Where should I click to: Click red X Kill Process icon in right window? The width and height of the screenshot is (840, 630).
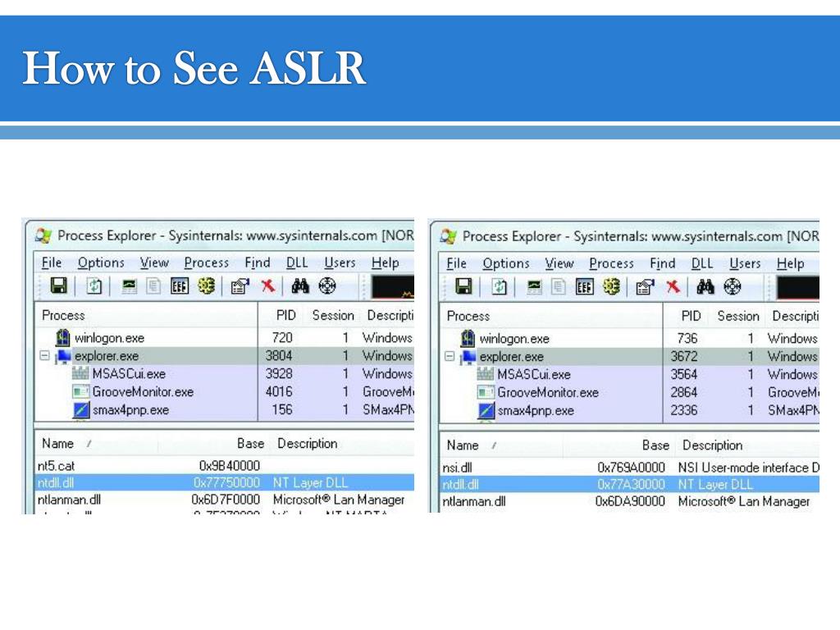pyautogui.click(x=673, y=286)
